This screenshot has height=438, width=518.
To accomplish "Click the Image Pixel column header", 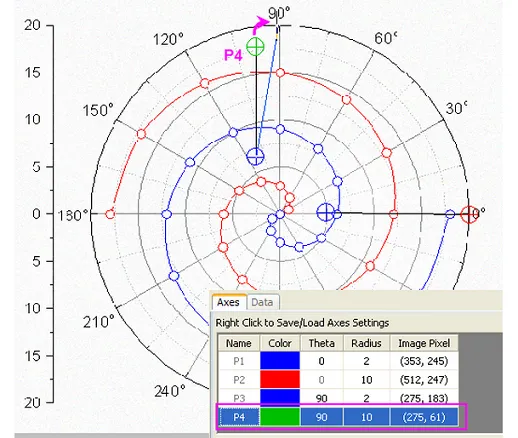I will click(x=424, y=343).
